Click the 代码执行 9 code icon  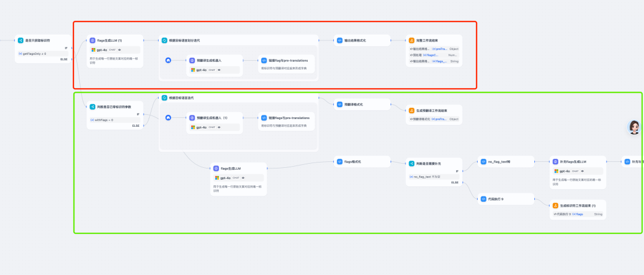(483, 199)
